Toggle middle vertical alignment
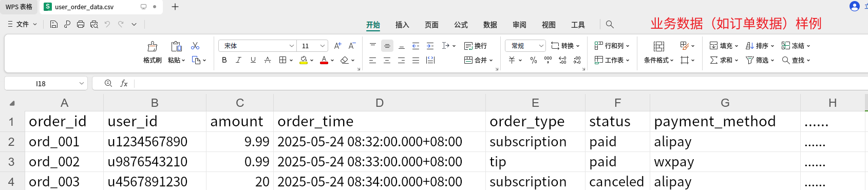This screenshot has width=868, height=190. pyautogui.click(x=387, y=46)
